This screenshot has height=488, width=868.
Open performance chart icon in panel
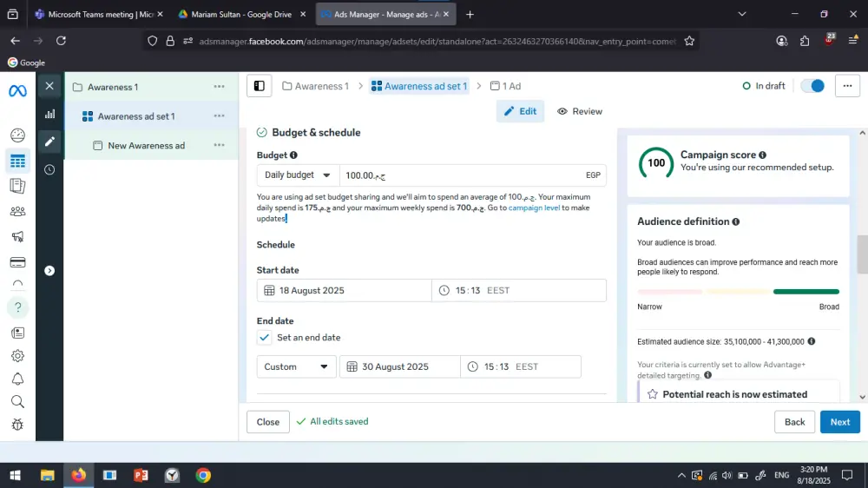[49, 114]
